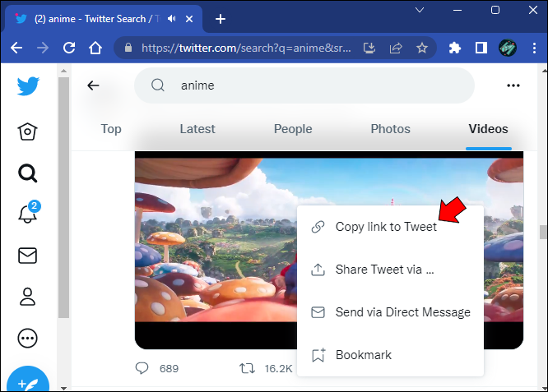Switch to the People tab

[293, 129]
